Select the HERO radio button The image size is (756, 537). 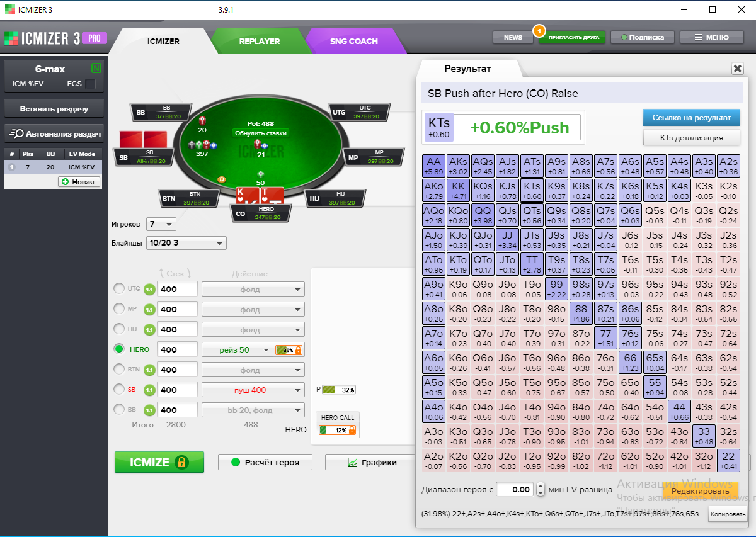pos(118,349)
